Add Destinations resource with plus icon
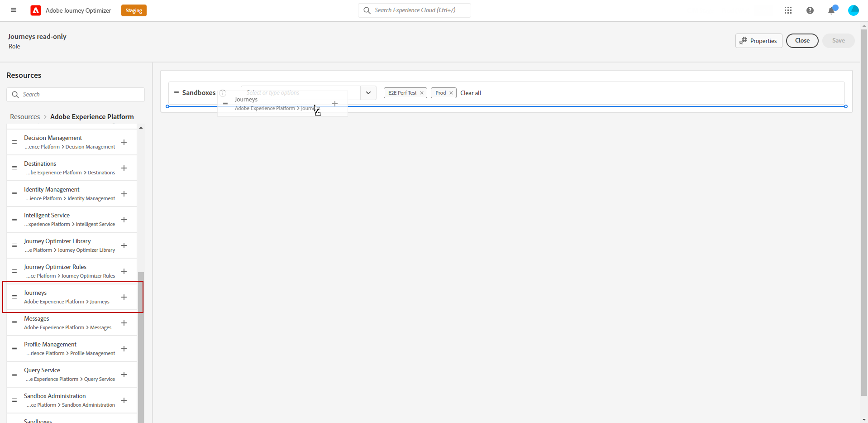868x423 pixels. [124, 168]
